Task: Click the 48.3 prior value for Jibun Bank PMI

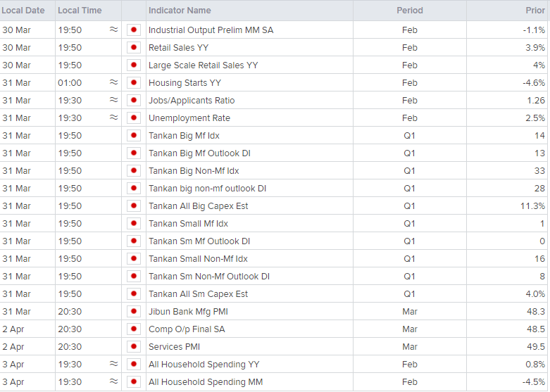Action: coord(536,312)
